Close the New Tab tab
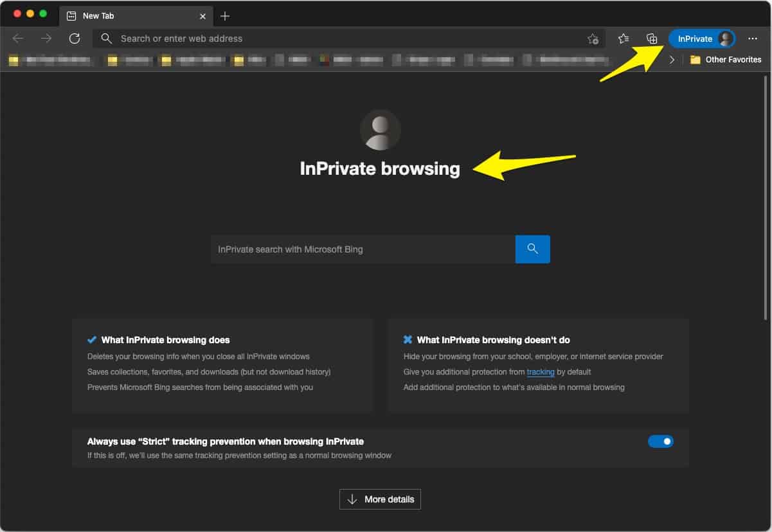Viewport: 772px width, 532px height. pos(203,16)
